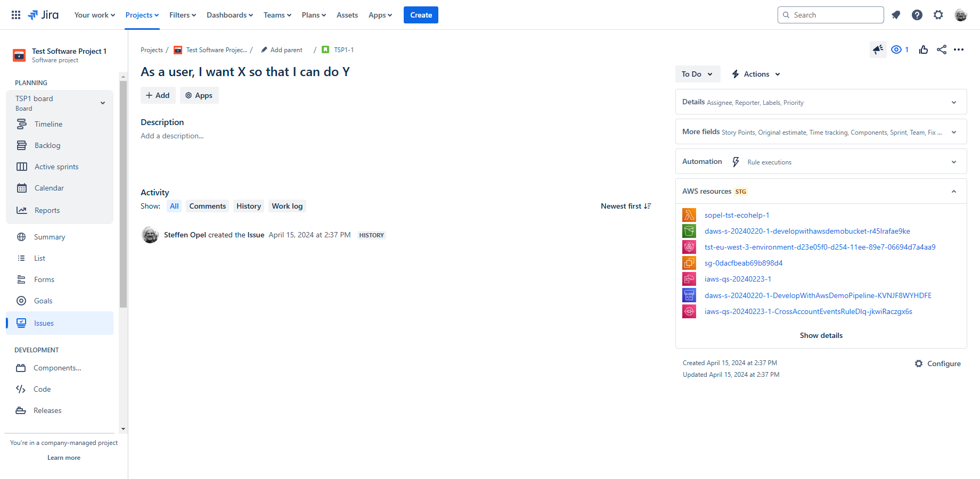Click the Jira logo

43,15
